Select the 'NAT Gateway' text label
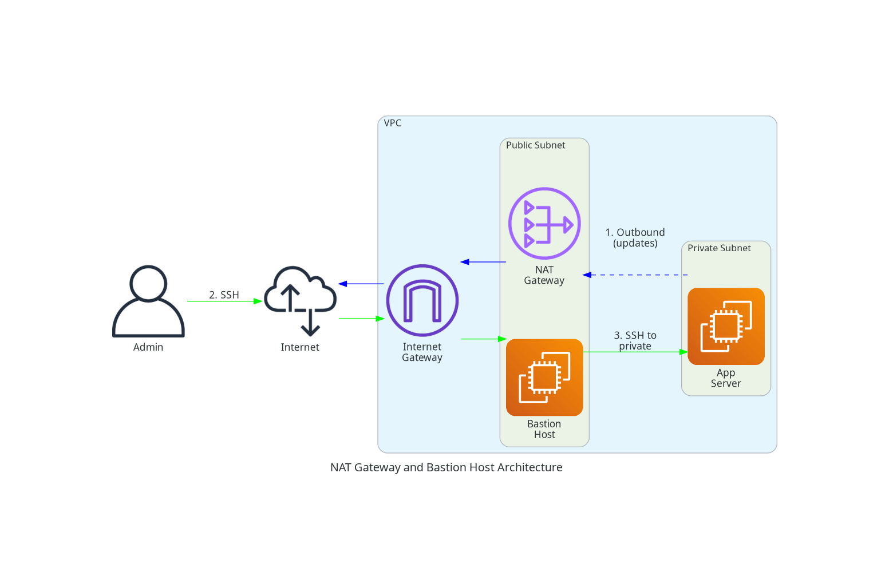The width and height of the screenshot is (893, 588). click(544, 275)
